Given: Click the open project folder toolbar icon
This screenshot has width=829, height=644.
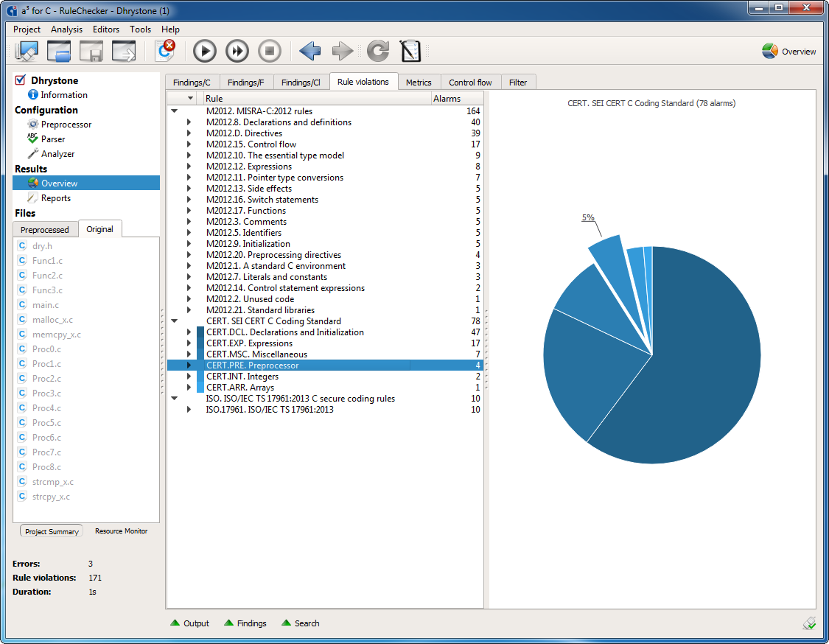Looking at the screenshot, I should coord(59,52).
